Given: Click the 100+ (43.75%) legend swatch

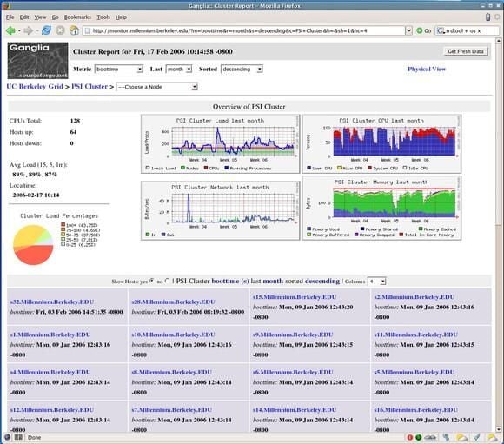Looking at the screenshot, I should click(63, 225).
